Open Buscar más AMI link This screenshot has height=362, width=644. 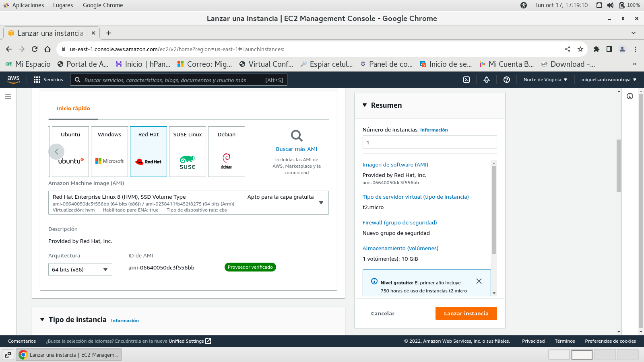[x=297, y=149]
